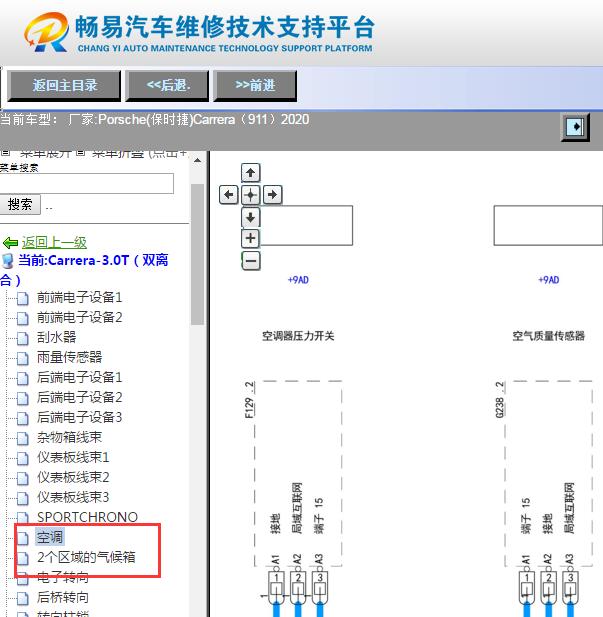Click page icon beside 仪表板线束2

point(22,478)
